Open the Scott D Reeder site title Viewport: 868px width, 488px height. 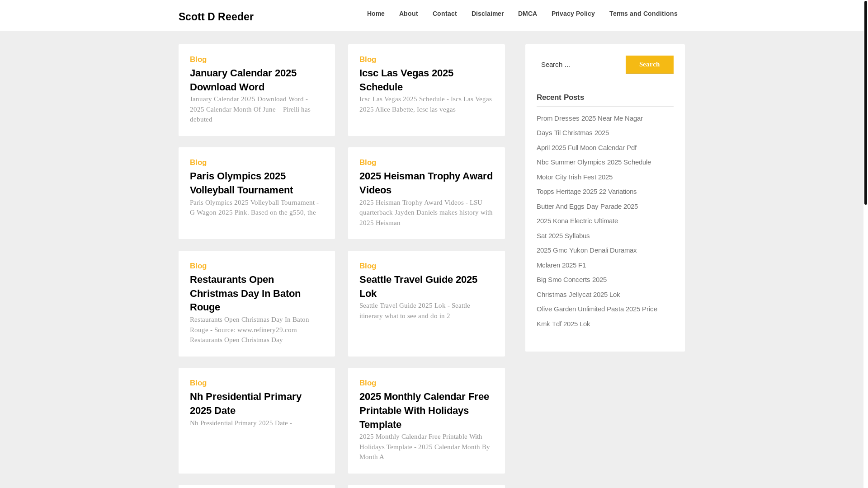[x=216, y=17]
